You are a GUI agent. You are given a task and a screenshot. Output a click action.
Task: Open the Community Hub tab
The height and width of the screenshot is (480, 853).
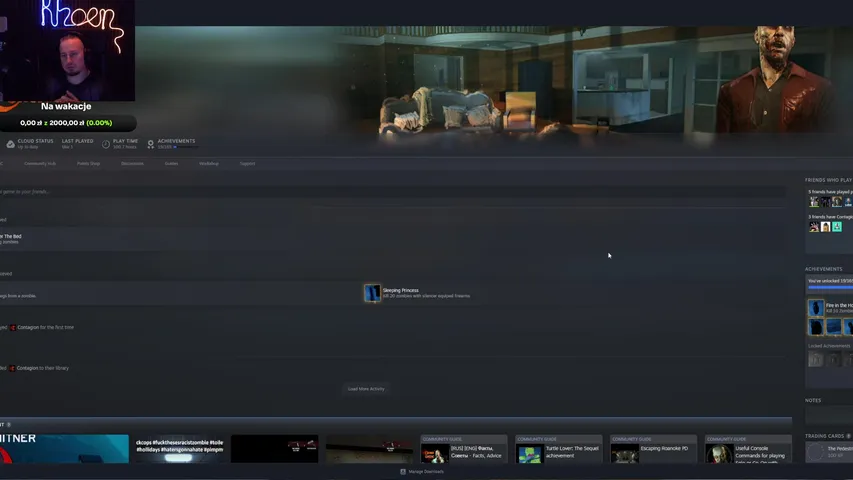40,163
